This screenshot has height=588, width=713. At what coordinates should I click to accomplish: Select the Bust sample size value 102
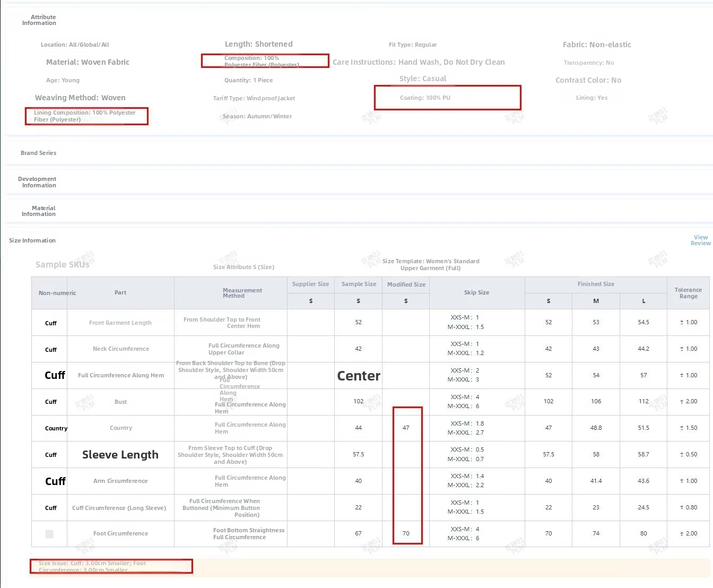[358, 402]
